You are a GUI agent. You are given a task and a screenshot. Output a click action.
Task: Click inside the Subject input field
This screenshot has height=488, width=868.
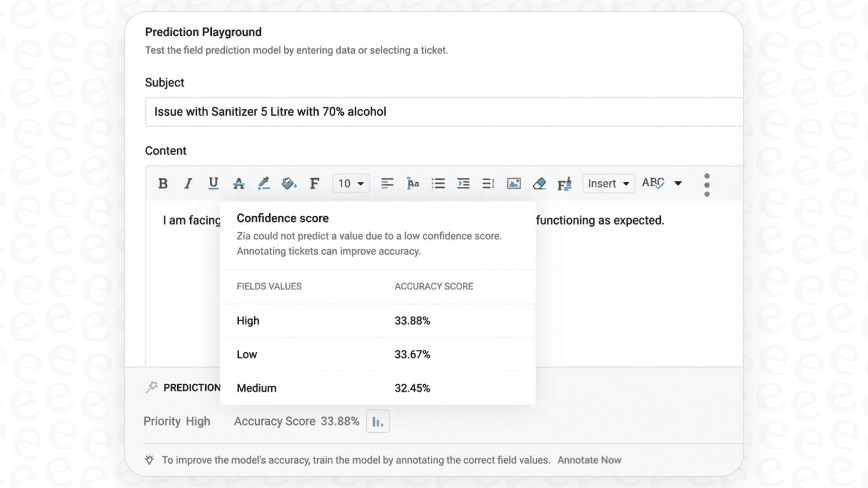point(444,112)
